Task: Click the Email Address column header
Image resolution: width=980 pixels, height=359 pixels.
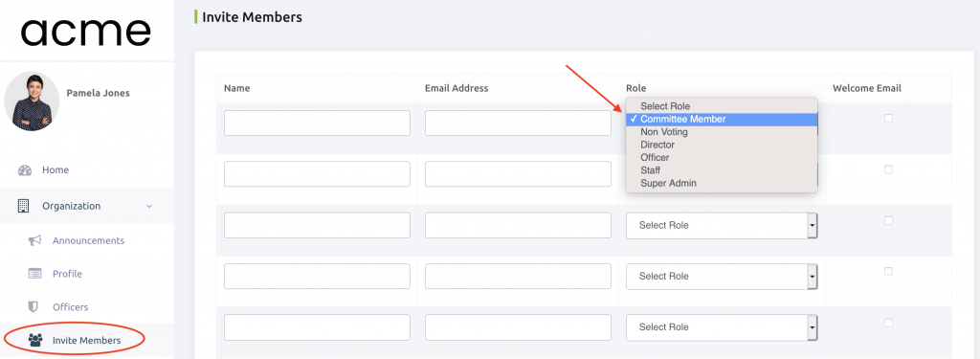Action: coord(457,88)
